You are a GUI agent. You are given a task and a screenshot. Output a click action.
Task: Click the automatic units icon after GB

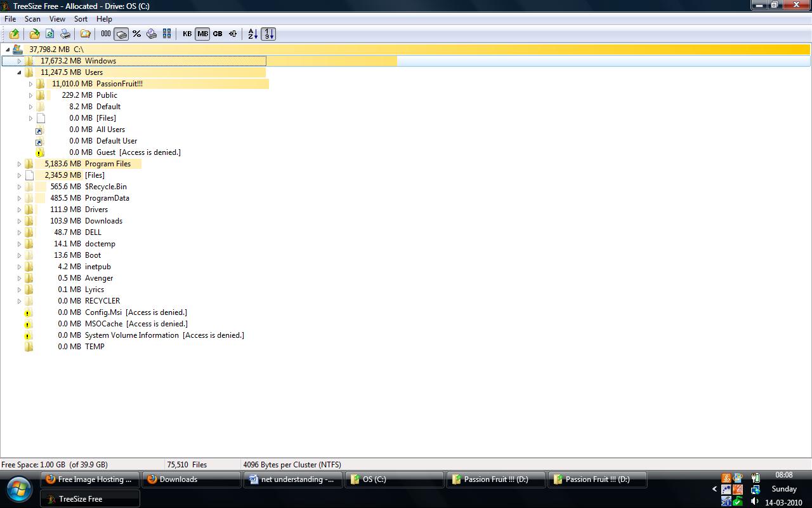(x=233, y=34)
